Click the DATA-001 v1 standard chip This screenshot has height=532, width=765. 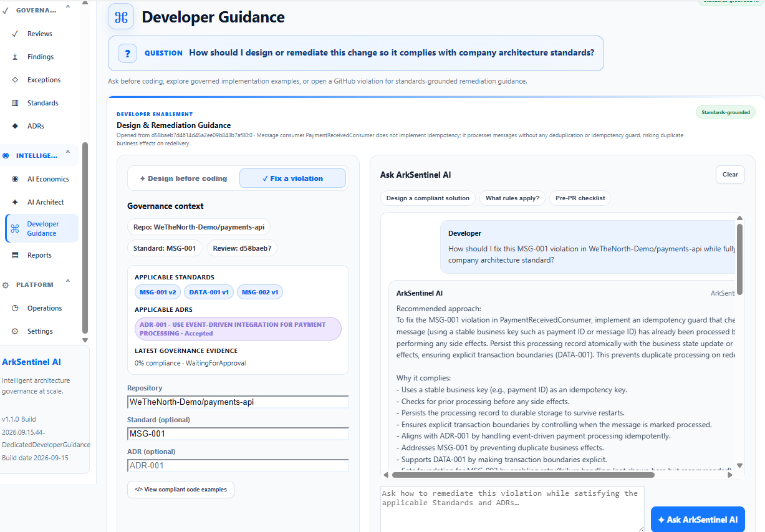(x=209, y=292)
